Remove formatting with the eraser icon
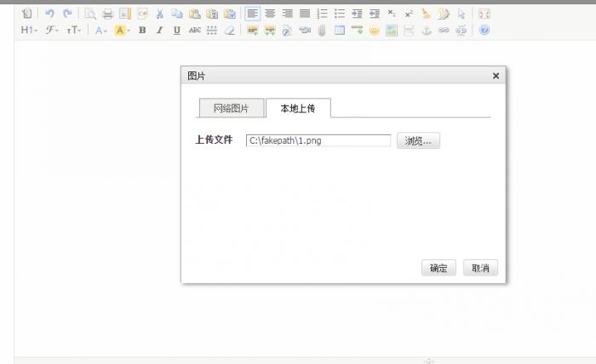The image size is (596, 364). coord(230,30)
